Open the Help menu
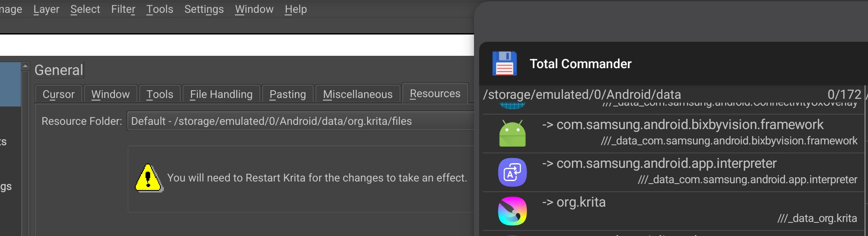The height and width of the screenshot is (236, 868). [296, 9]
